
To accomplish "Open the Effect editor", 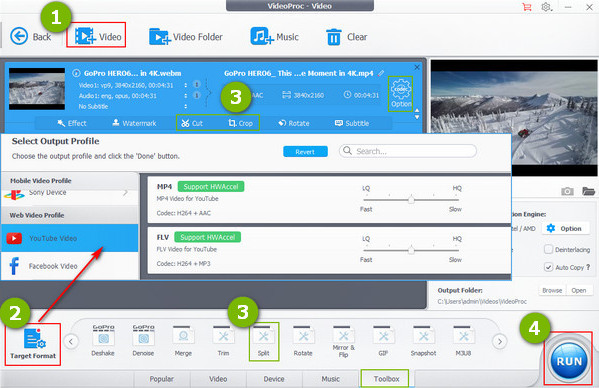I will click(72, 123).
